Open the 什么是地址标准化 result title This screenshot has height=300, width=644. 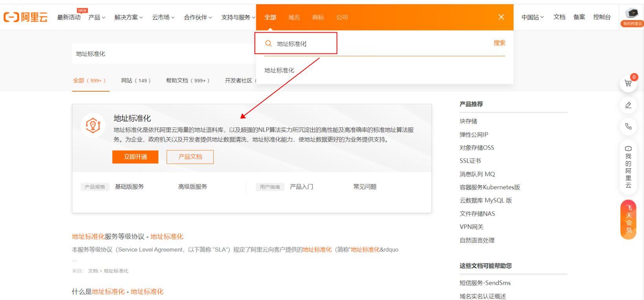tap(118, 292)
